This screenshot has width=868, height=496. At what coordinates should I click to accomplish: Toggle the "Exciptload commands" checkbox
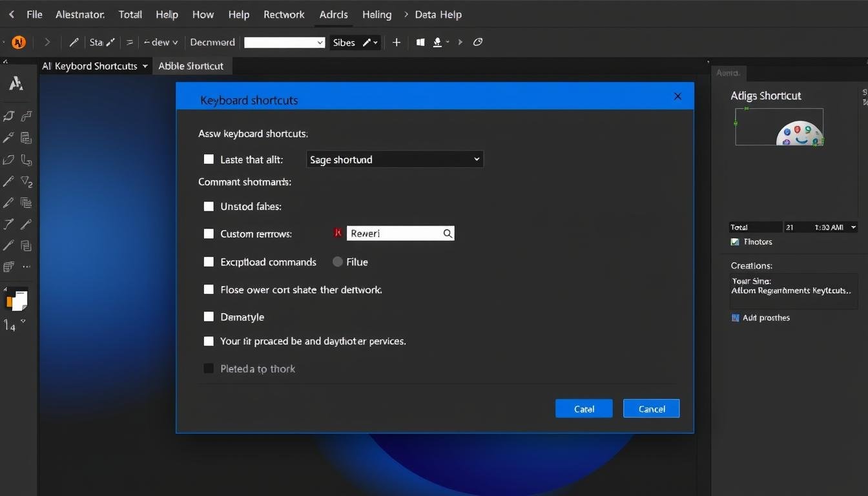coord(209,262)
